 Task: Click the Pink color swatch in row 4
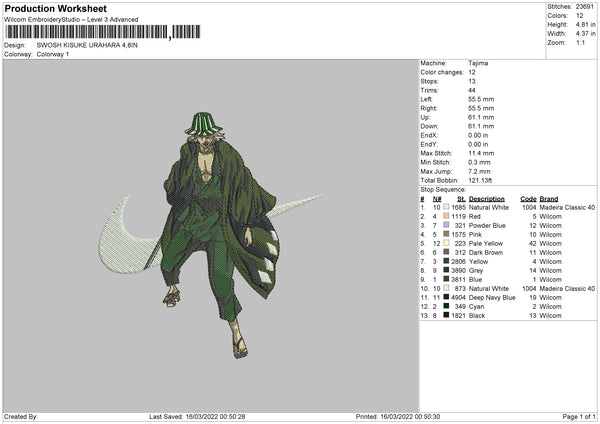446,234
